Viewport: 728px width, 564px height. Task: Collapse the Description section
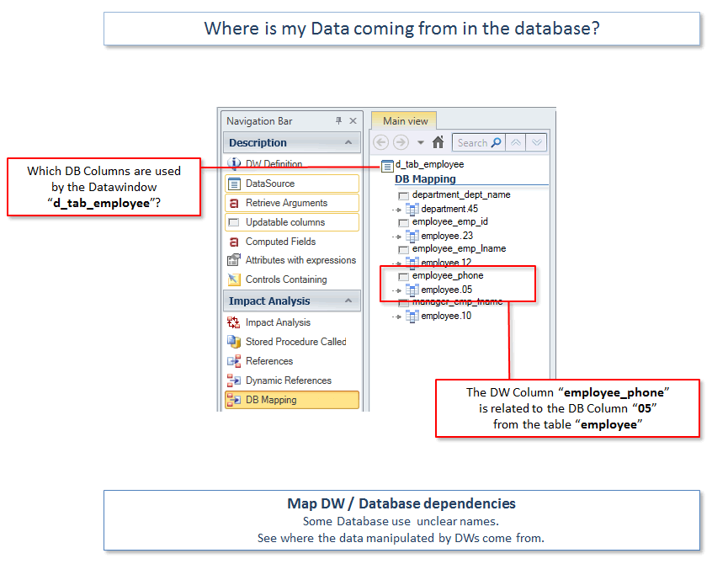pos(348,143)
